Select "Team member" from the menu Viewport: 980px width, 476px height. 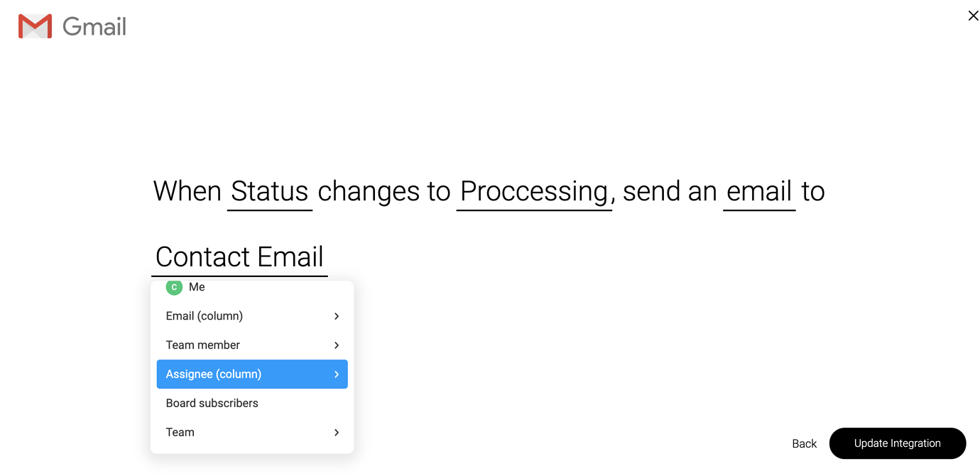pos(203,345)
